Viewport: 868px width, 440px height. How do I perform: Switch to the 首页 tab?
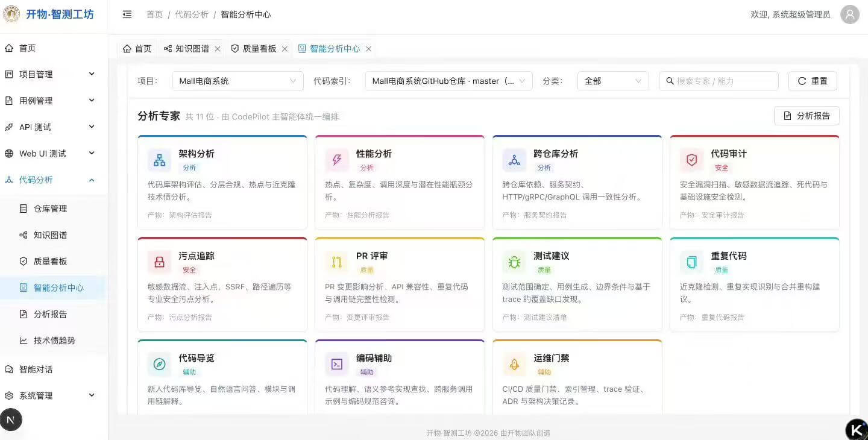point(137,49)
